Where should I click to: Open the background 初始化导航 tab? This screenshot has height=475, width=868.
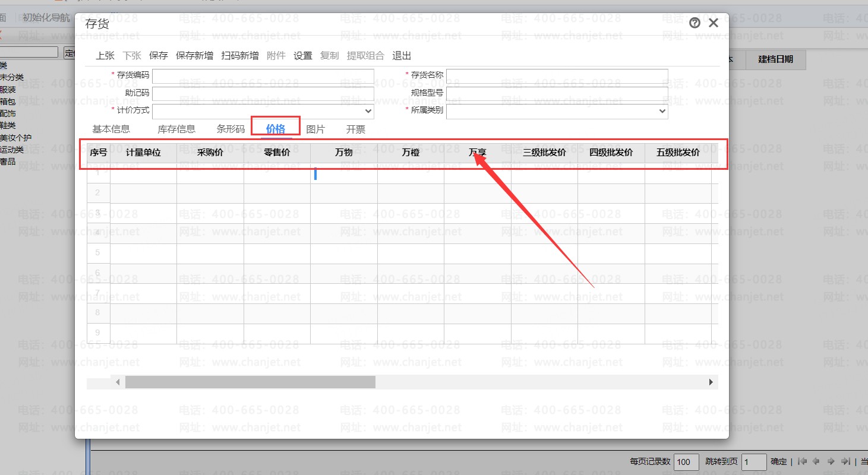pyautogui.click(x=46, y=17)
